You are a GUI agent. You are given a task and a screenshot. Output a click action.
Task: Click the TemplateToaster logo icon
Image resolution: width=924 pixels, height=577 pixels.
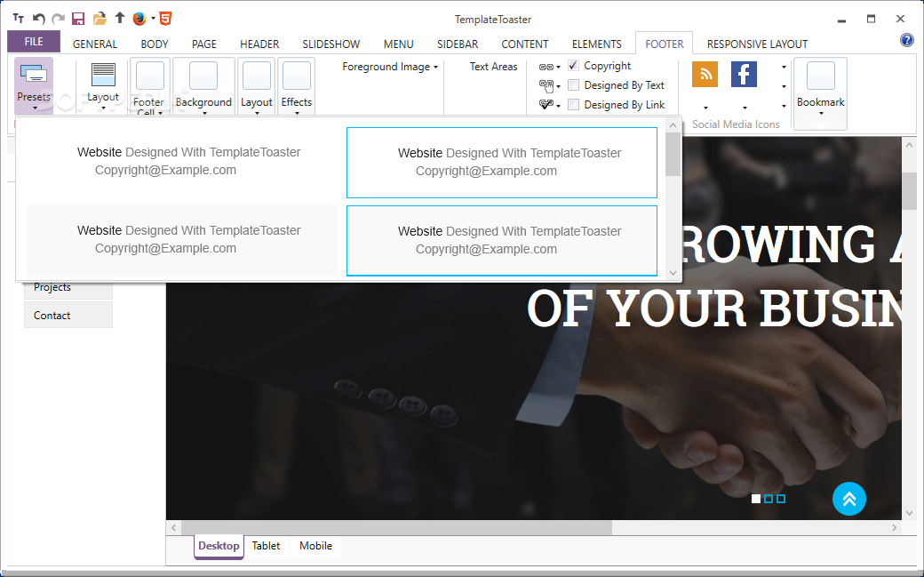tap(19, 19)
